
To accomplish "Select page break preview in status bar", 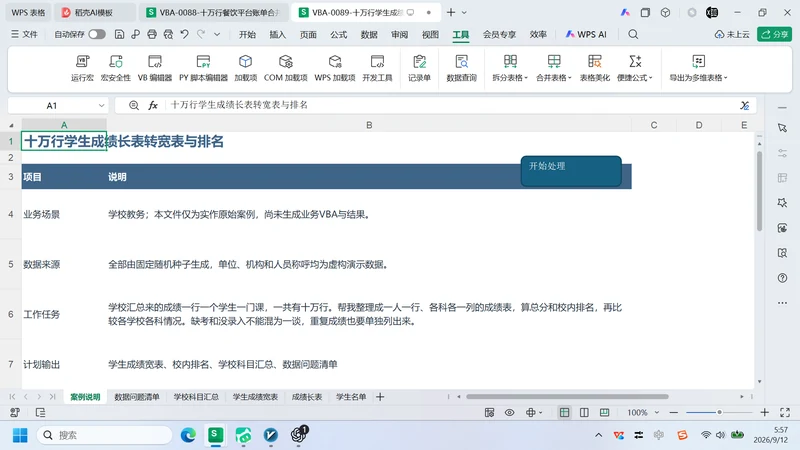I will pos(604,412).
